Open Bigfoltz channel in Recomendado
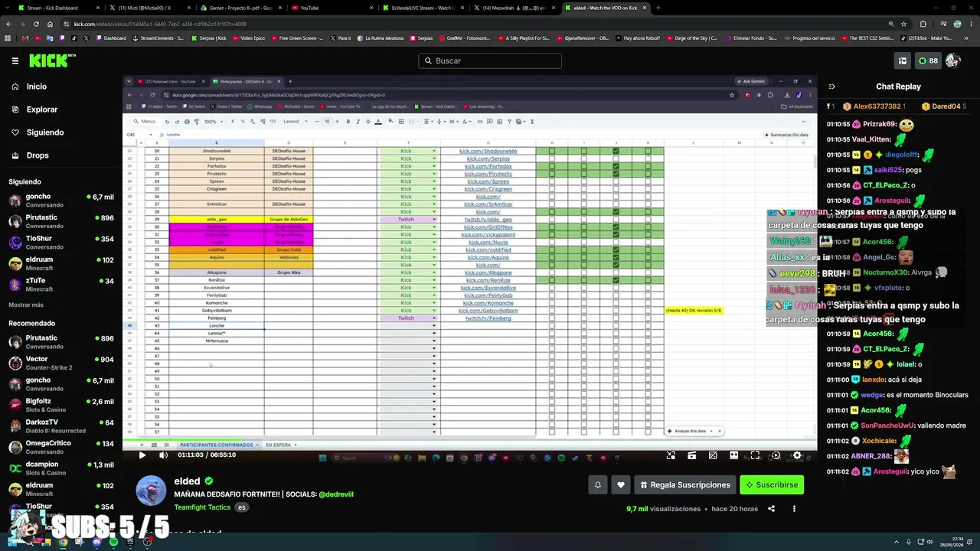Screen dimensions: 980x551 [61, 405]
